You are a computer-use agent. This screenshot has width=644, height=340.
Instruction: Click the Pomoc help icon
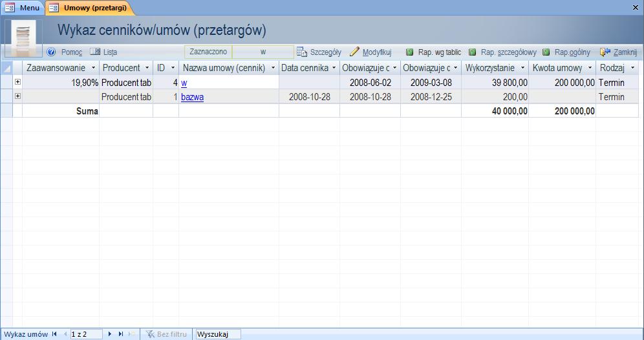[52, 52]
